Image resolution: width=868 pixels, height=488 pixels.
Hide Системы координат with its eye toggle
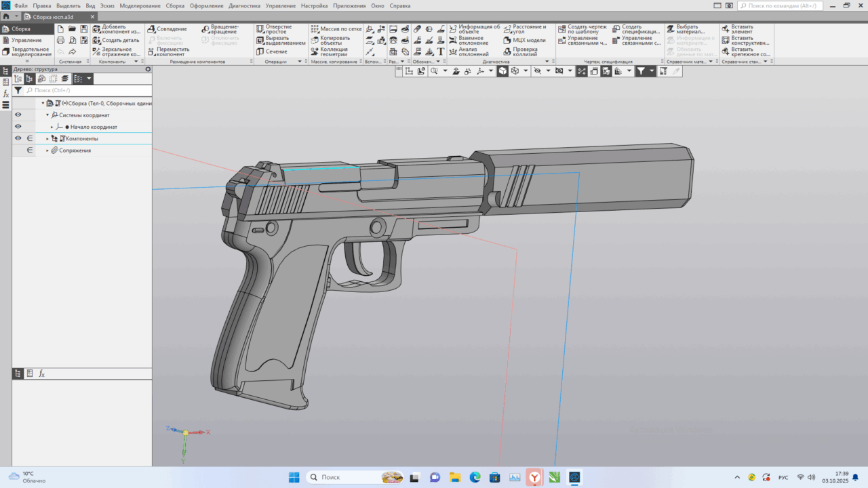[18, 115]
